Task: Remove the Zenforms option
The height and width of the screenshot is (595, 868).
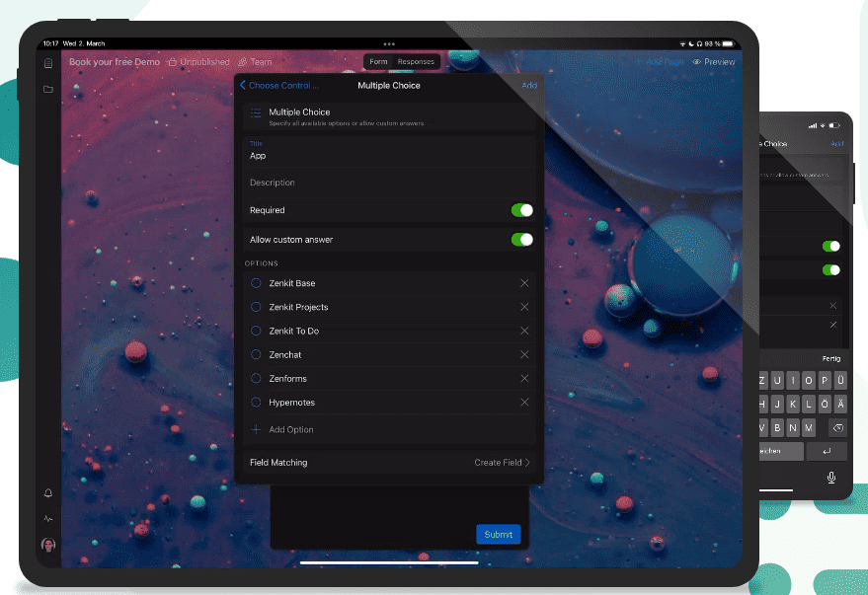Action: (524, 378)
